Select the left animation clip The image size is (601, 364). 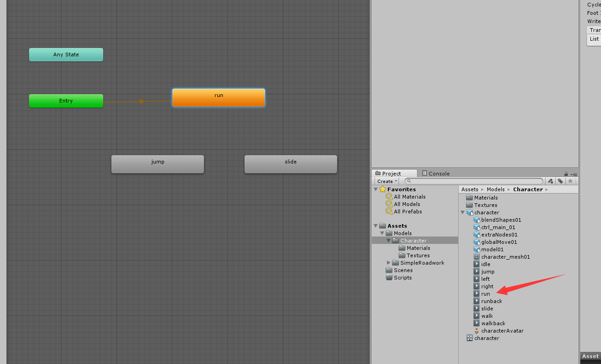pyautogui.click(x=482, y=279)
